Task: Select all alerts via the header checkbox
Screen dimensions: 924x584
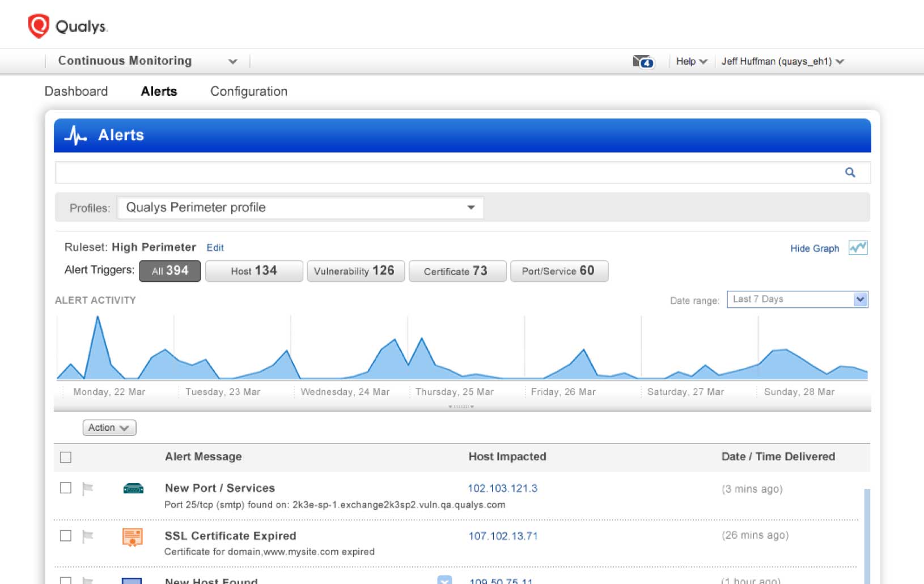Action: point(65,456)
